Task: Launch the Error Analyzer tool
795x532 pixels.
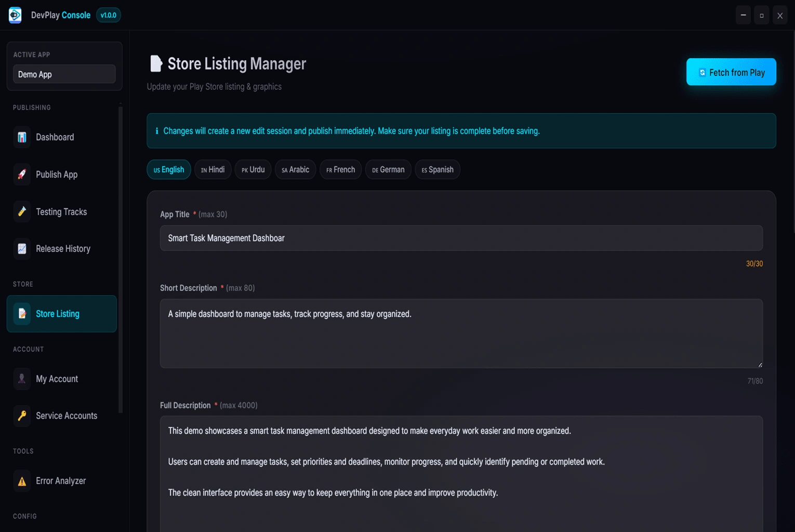Action: tap(62, 481)
